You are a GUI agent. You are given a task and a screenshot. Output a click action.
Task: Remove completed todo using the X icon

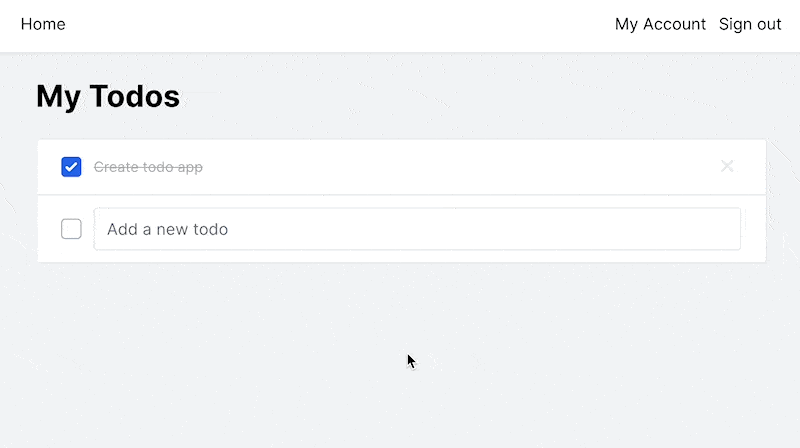click(727, 166)
